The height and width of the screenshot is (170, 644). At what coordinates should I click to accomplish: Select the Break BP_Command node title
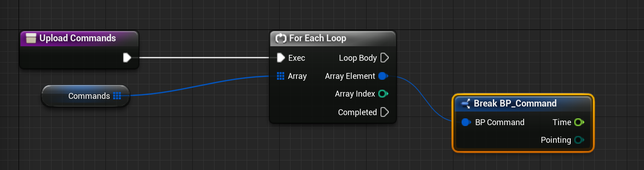[515, 103]
